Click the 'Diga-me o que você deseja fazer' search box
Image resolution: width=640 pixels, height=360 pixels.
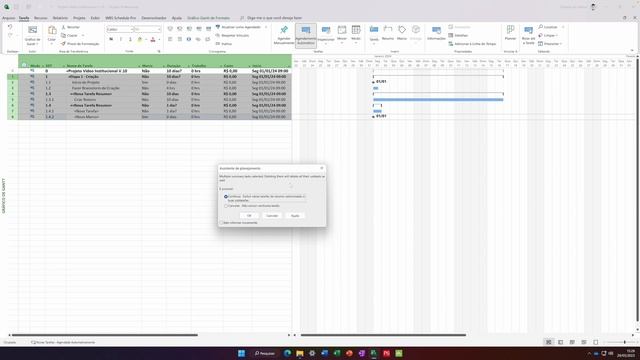click(x=271, y=18)
